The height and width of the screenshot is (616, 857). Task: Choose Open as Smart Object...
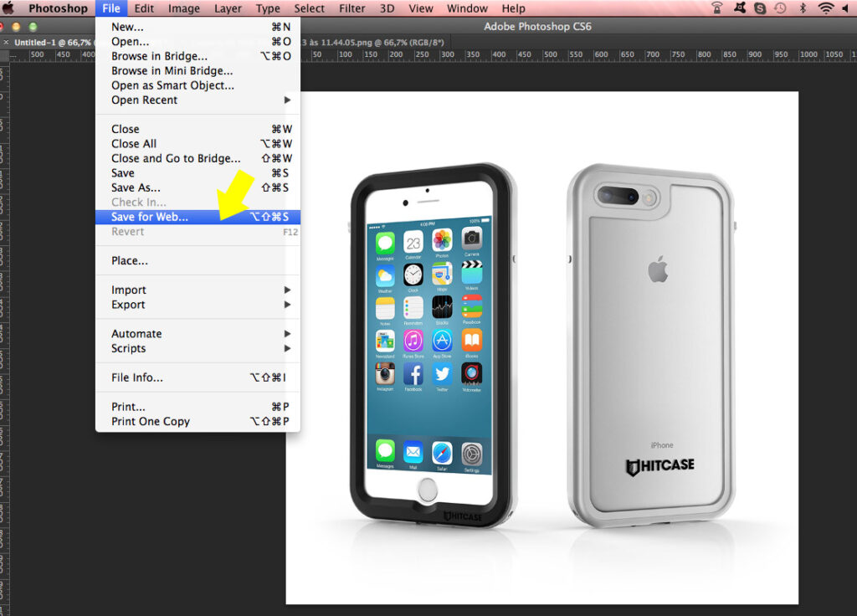point(198,85)
